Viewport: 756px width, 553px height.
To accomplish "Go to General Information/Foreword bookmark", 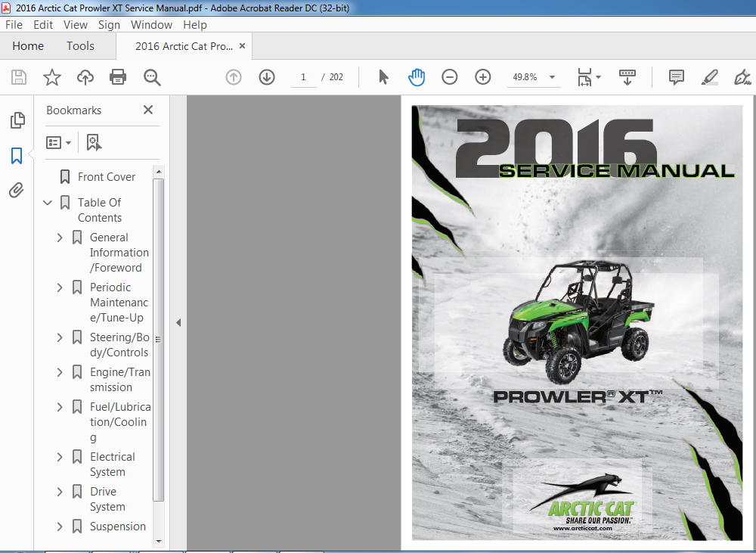I will (x=119, y=253).
